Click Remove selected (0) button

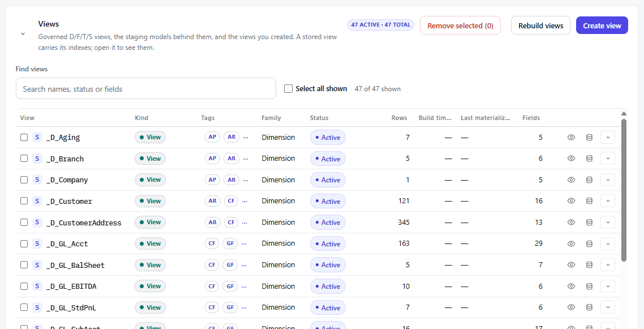click(x=460, y=25)
